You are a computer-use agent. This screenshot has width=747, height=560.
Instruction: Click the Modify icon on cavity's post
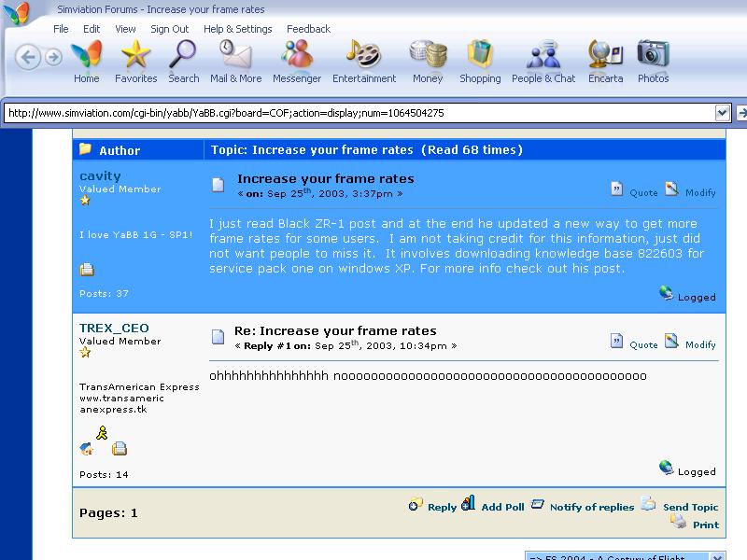coord(671,189)
